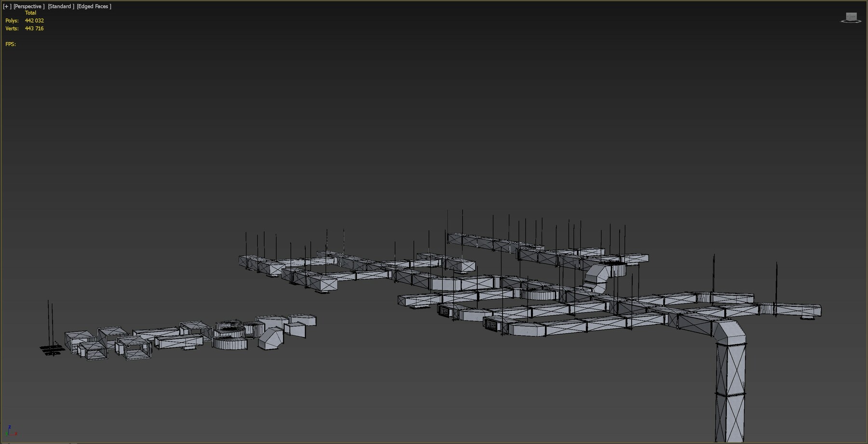Open the Perspective point-of-view menu

tap(29, 6)
